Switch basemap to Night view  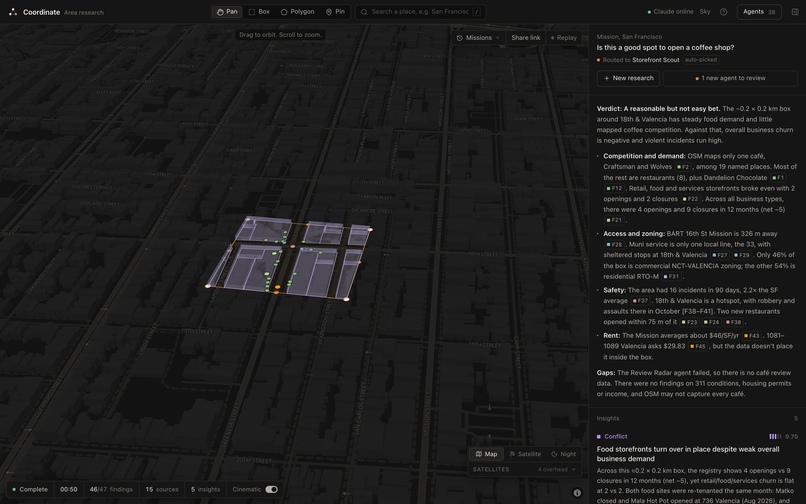563,454
